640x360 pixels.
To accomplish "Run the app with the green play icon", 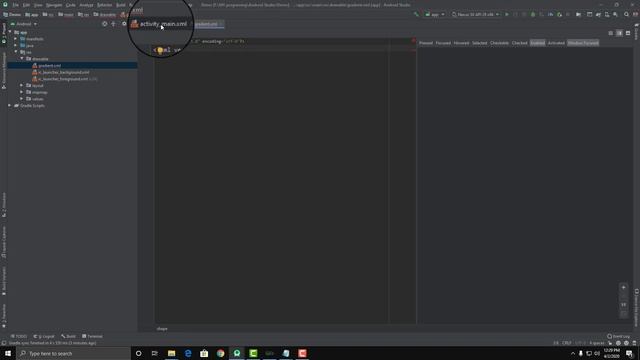I will (507, 14).
